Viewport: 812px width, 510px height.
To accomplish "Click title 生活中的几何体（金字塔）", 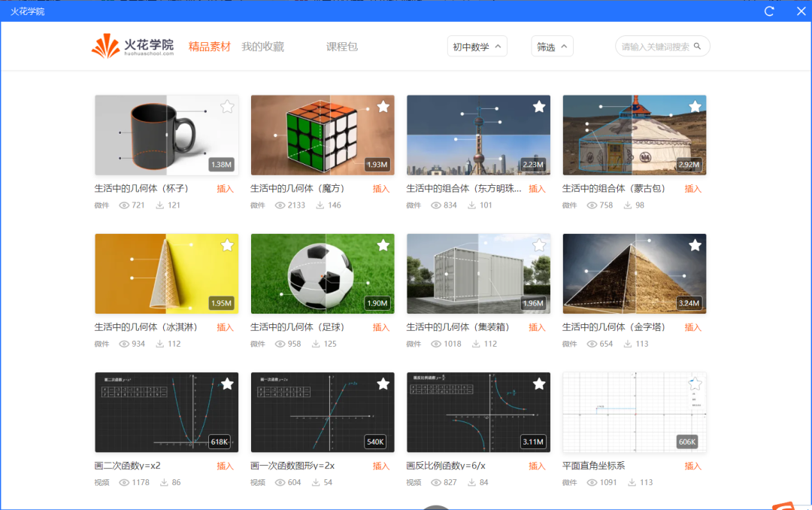I will click(614, 327).
